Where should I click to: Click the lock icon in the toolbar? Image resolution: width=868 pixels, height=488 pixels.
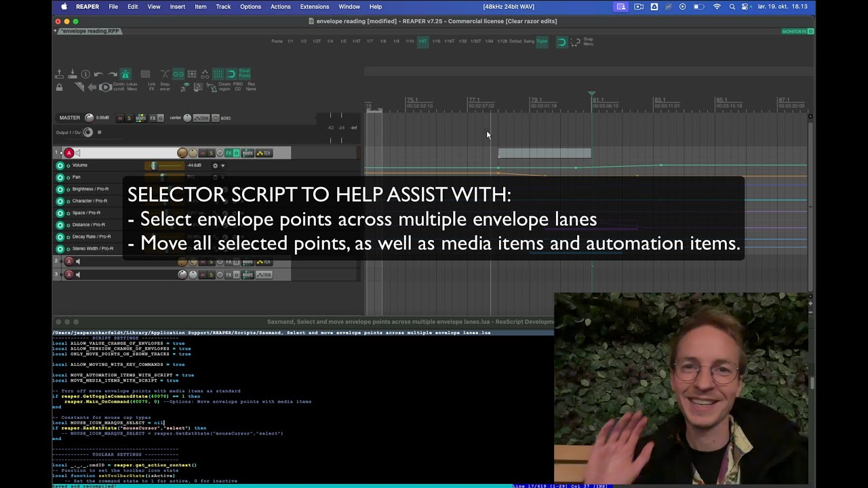[x=59, y=87]
